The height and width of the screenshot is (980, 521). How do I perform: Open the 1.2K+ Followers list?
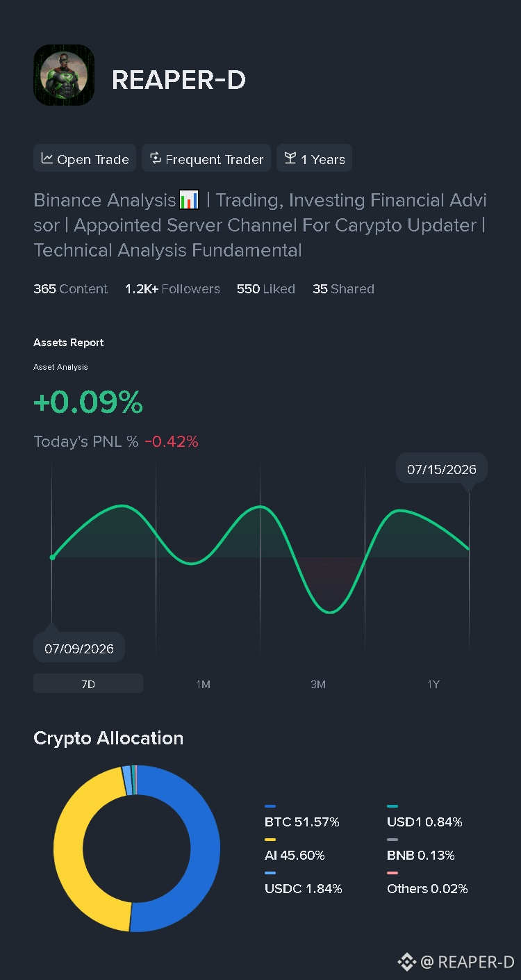(x=172, y=289)
